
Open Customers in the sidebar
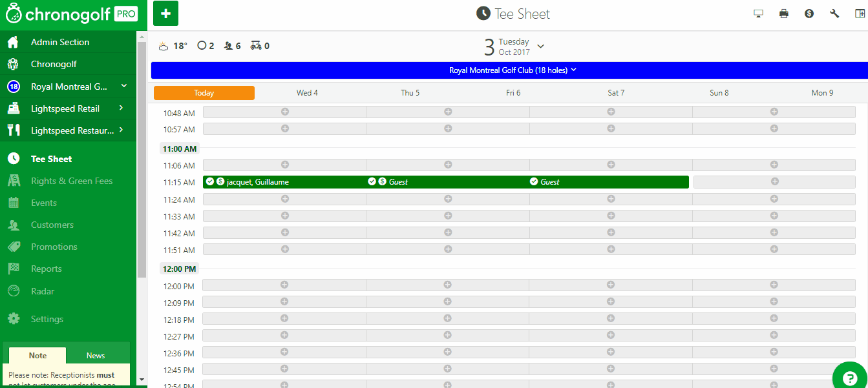point(52,225)
